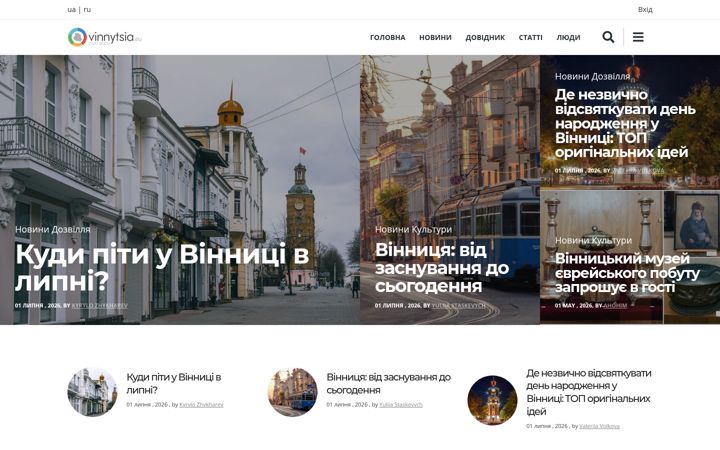Image resolution: width=720 pixels, height=450 pixels.
Task: Click hero author Valeriia Volkova
Action: 638,170
